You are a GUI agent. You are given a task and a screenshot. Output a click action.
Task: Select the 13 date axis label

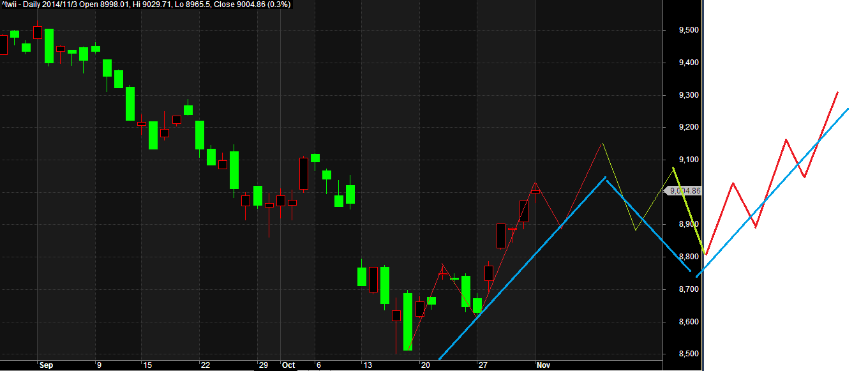coord(367,365)
